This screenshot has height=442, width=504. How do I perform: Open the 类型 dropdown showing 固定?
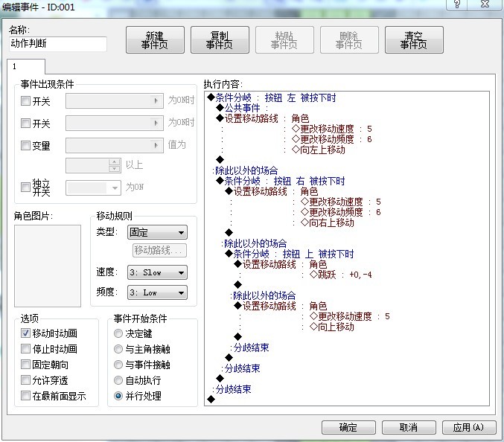tap(157, 232)
